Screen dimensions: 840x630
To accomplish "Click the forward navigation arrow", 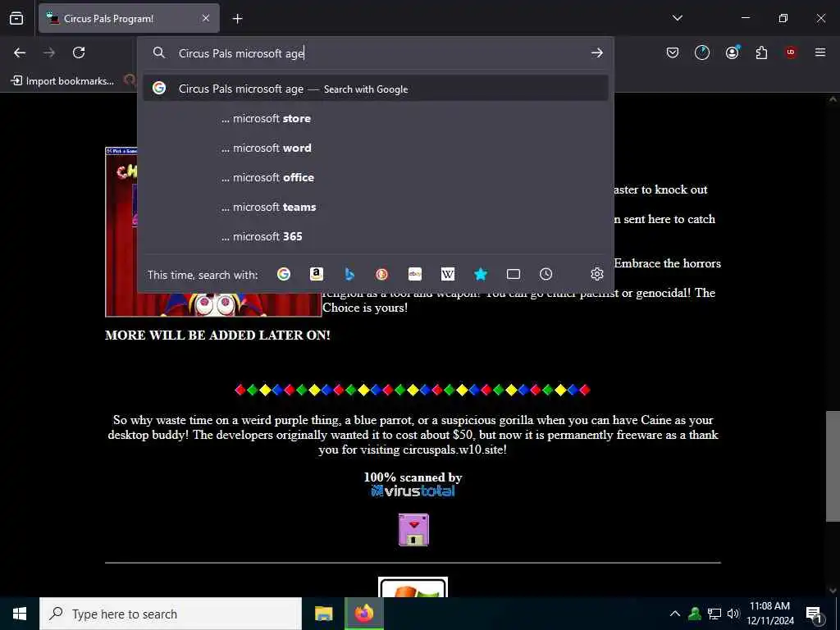I will pos(49,52).
